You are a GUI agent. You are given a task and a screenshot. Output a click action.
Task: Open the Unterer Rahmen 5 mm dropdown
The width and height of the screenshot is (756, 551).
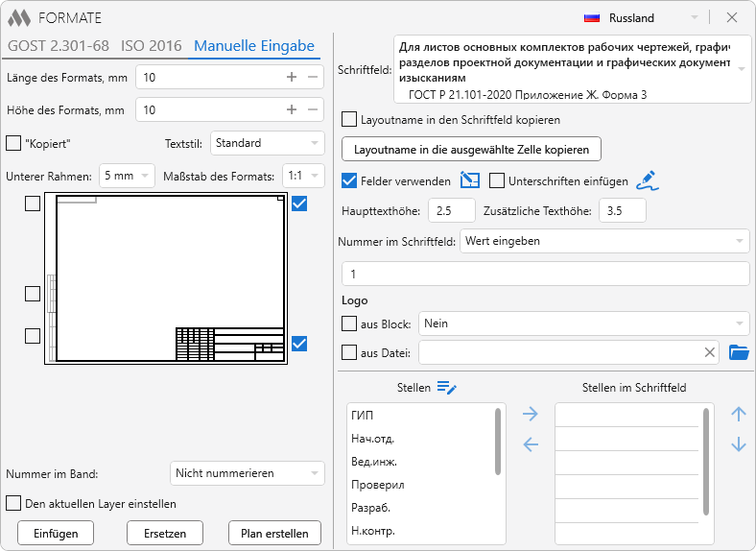(127, 176)
